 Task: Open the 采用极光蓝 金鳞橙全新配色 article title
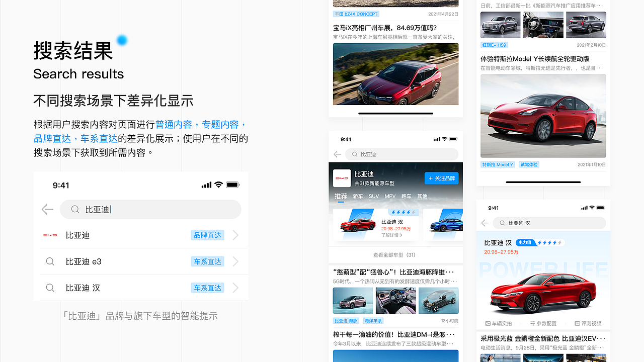[543, 339]
